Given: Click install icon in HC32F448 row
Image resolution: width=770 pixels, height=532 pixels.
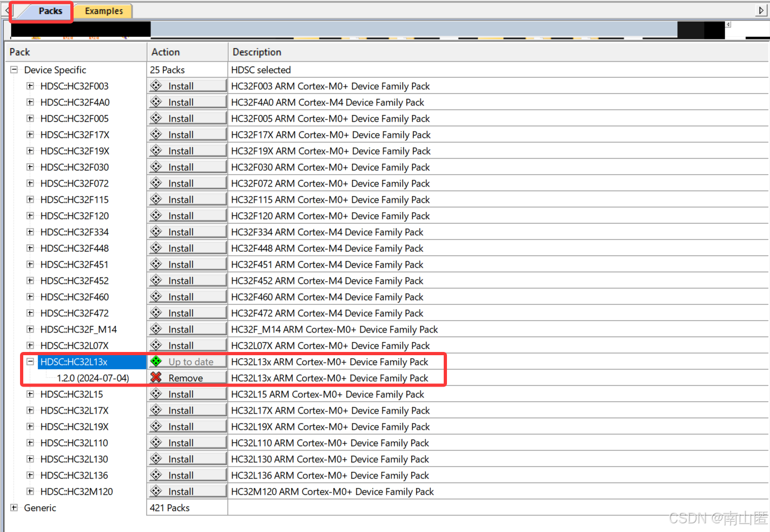Looking at the screenshot, I should pos(156,248).
